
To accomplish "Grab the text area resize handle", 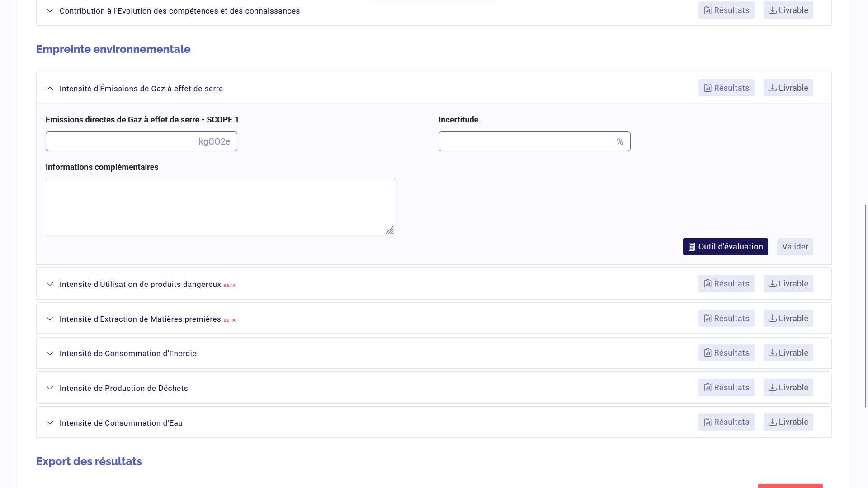I will [x=390, y=230].
